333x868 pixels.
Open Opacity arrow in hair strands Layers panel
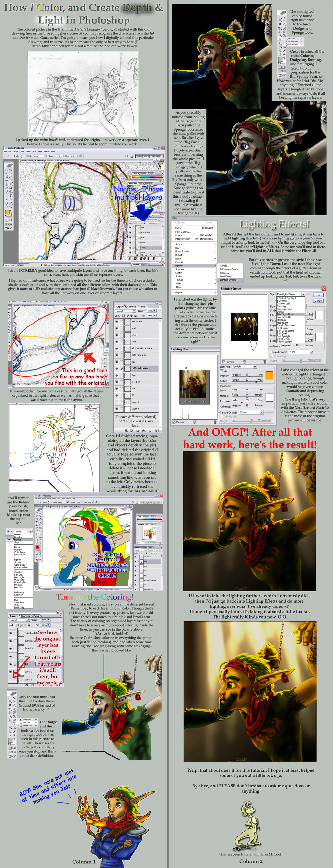tap(155, 311)
